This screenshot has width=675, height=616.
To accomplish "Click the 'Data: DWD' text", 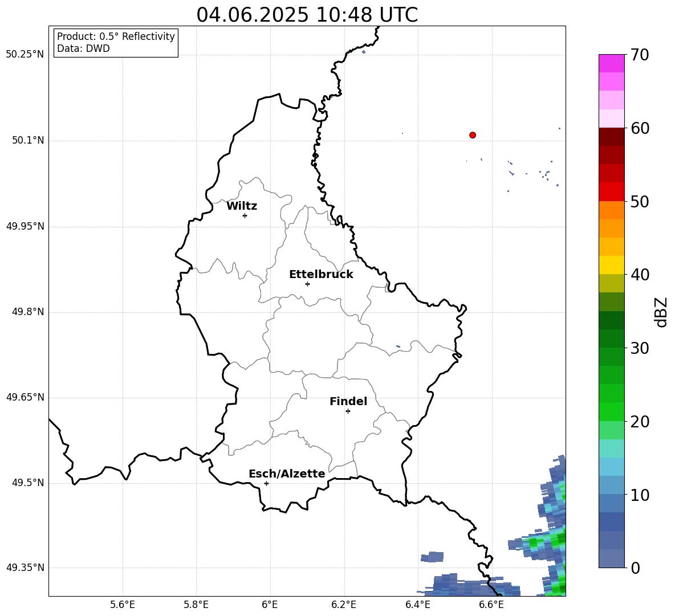I will click(83, 48).
